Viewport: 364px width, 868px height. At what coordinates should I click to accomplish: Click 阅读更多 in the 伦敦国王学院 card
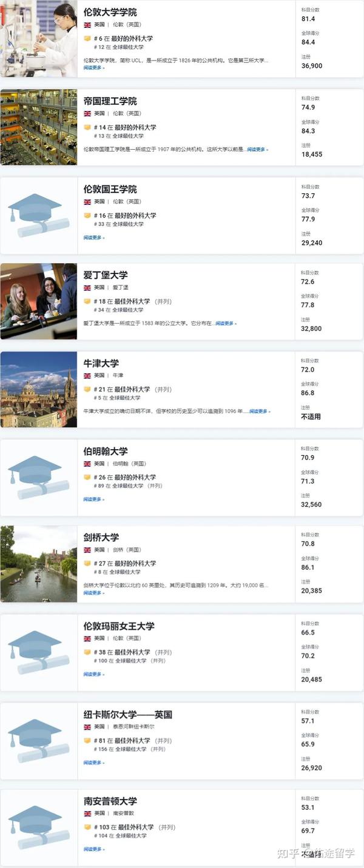point(93,238)
